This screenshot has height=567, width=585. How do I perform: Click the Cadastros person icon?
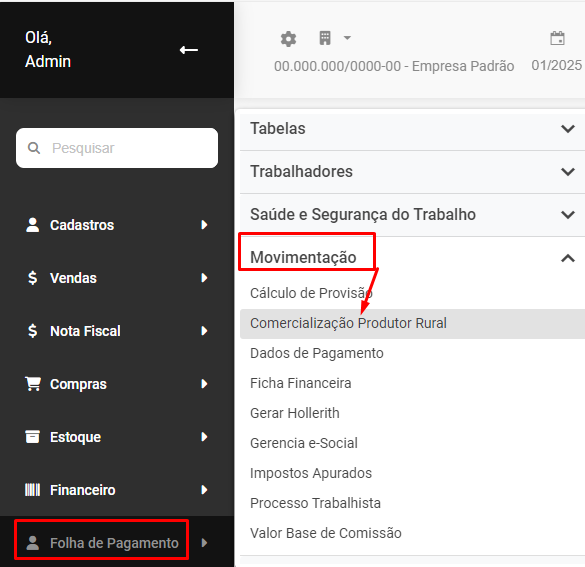[x=32, y=225]
